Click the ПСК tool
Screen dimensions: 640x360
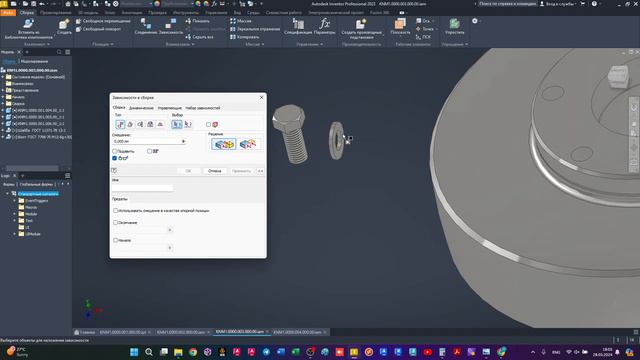tap(423, 37)
